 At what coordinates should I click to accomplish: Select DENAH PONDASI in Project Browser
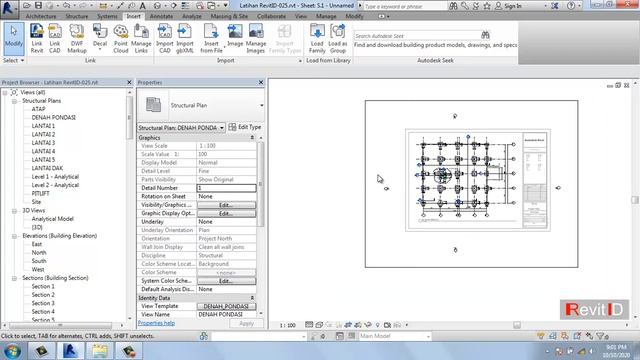(x=53, y=118)
